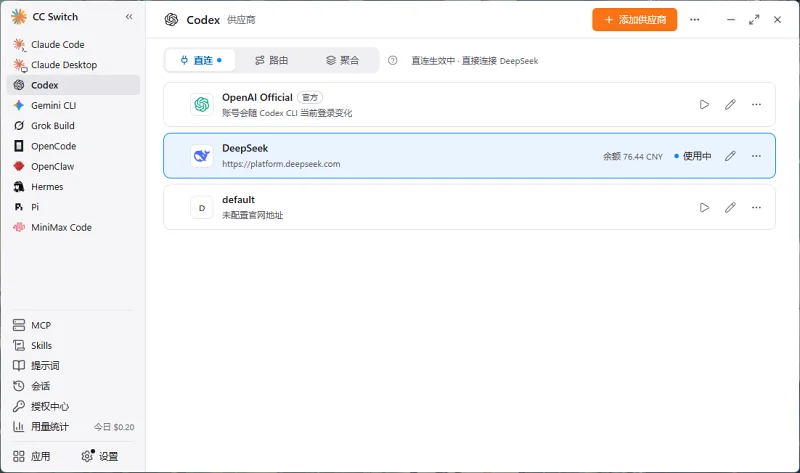The height and width of the screenshot is (473, 800).
Task: Select the 直连 direct mode tab
Action: (201, 60)
